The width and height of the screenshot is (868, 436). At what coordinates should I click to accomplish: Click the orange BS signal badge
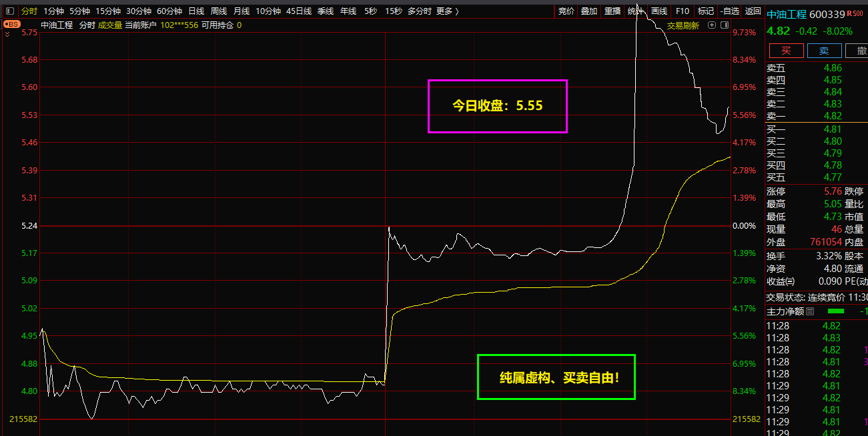coord(11,24)
